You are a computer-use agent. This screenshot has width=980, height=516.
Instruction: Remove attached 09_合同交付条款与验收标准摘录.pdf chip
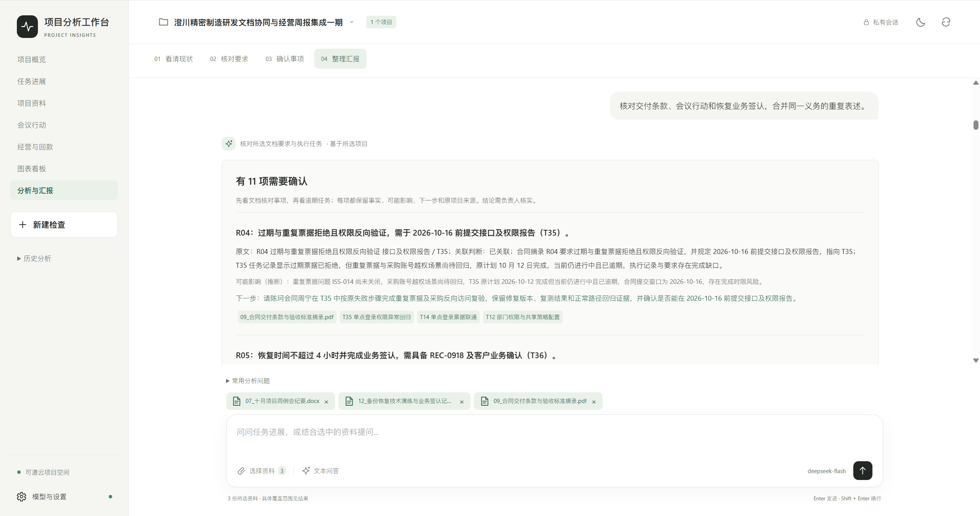coord(594,401)
